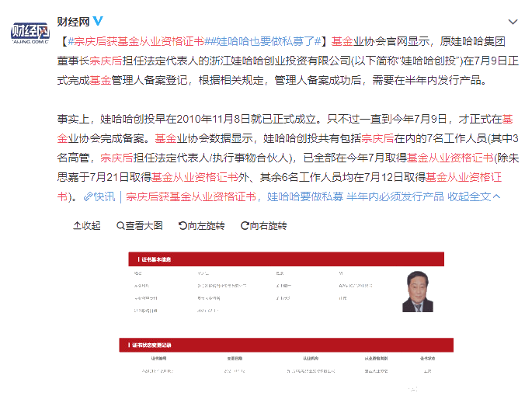The height and width of the screenshot is (417, 532).
Task: Click 收起 to collapse the image
Action: [x=87, y=226]
